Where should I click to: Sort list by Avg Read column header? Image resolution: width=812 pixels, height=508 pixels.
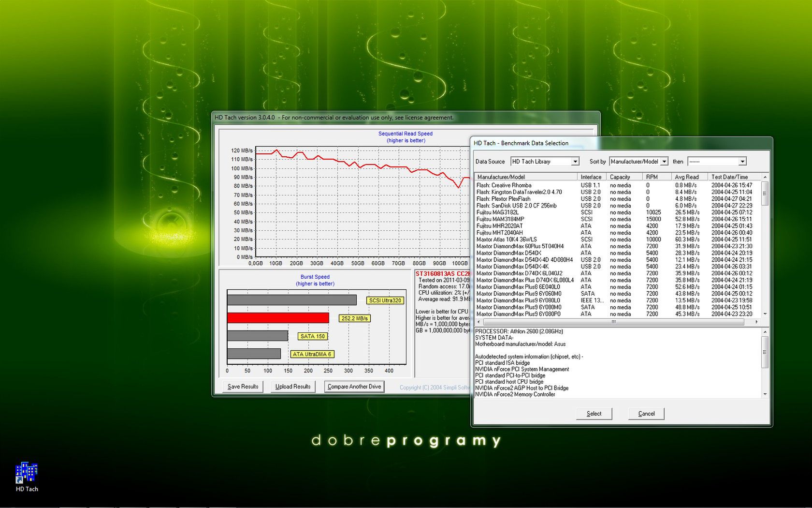click(x=690, y=177)
